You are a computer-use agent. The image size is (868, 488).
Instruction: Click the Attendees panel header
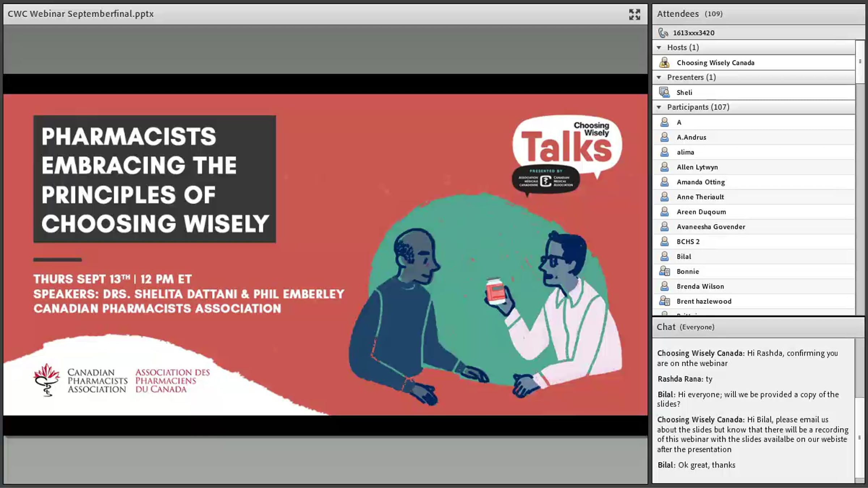click(x=758, y=14)
